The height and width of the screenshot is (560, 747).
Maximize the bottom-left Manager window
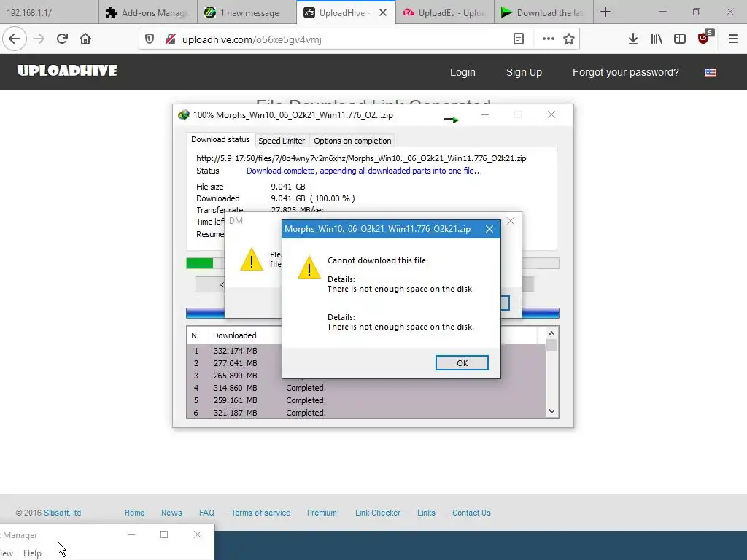click(164, 534)
